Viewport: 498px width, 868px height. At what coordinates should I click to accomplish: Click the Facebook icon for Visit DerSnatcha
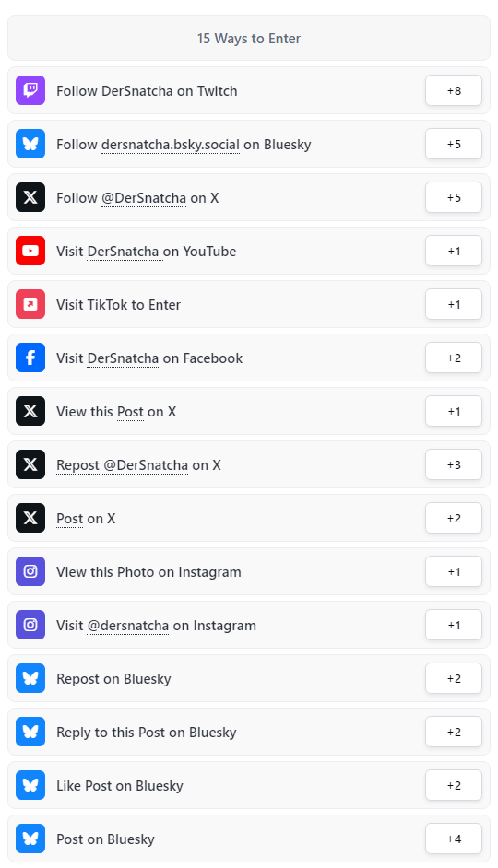[x=30, y=358]
